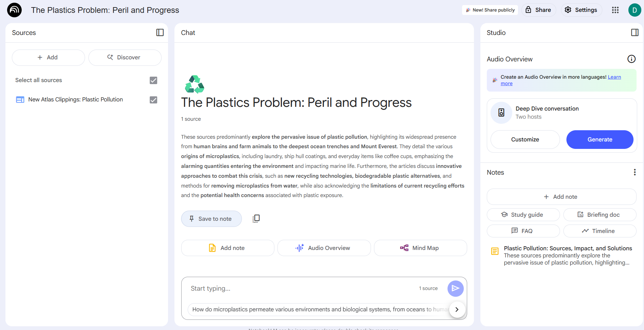644x330 pixels.
Task: Collapse the Studio panel
Action: 635,33
